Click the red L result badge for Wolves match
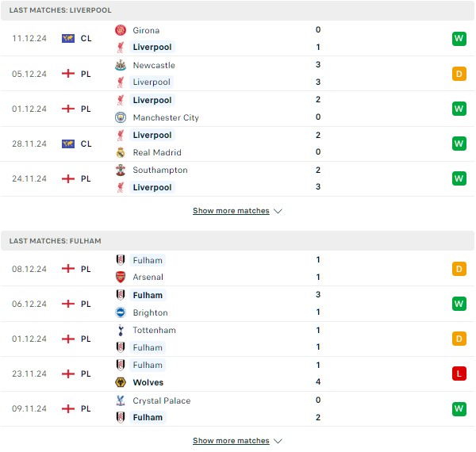This screenshot has width=476, height=452. pos(459,373)
